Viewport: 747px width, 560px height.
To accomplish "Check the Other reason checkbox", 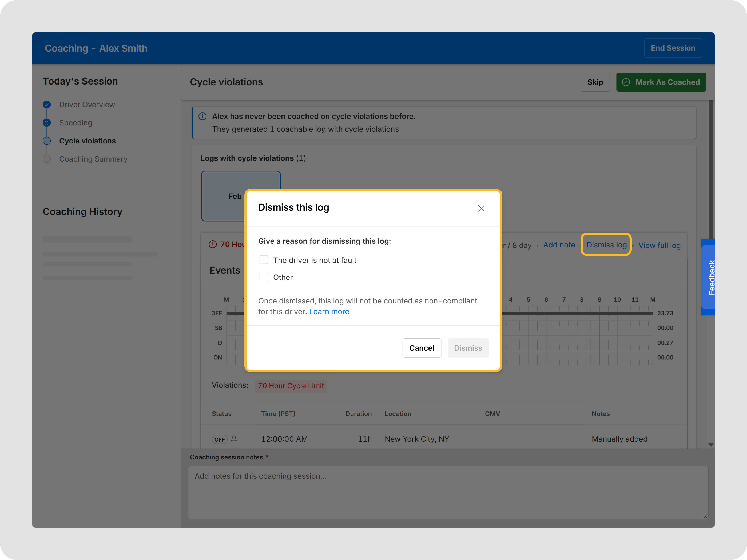I will [x=264, y=277].
